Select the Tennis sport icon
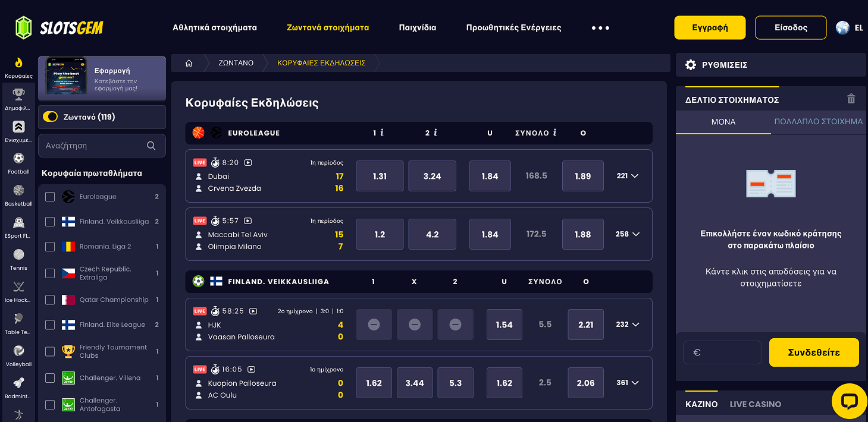Screen dimensions: 868x422 coord(18,255)
